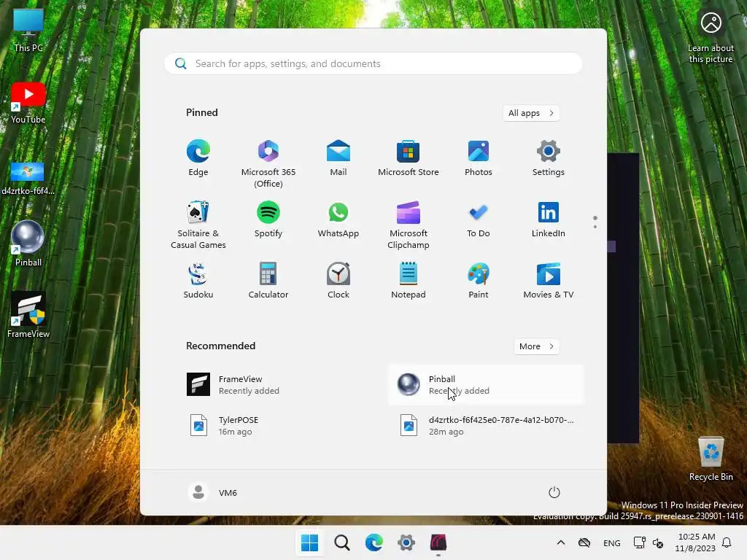Open the Mail app
This screenshot has height=560, width=747.
point(338,158)
